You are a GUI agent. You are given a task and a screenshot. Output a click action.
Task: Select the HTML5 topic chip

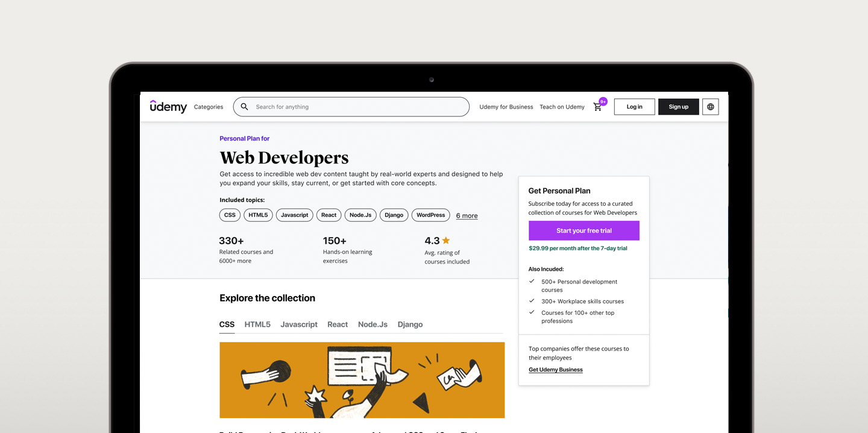click(258, 215)
